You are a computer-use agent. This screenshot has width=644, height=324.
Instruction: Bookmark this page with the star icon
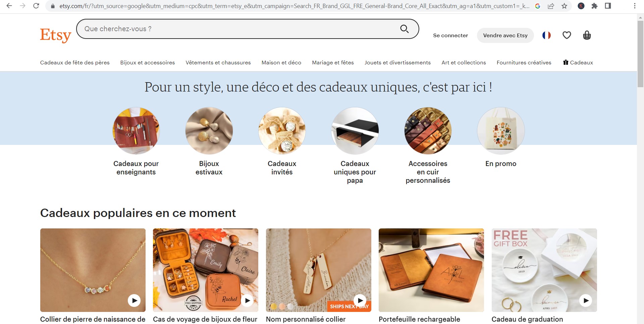point(565,6)
